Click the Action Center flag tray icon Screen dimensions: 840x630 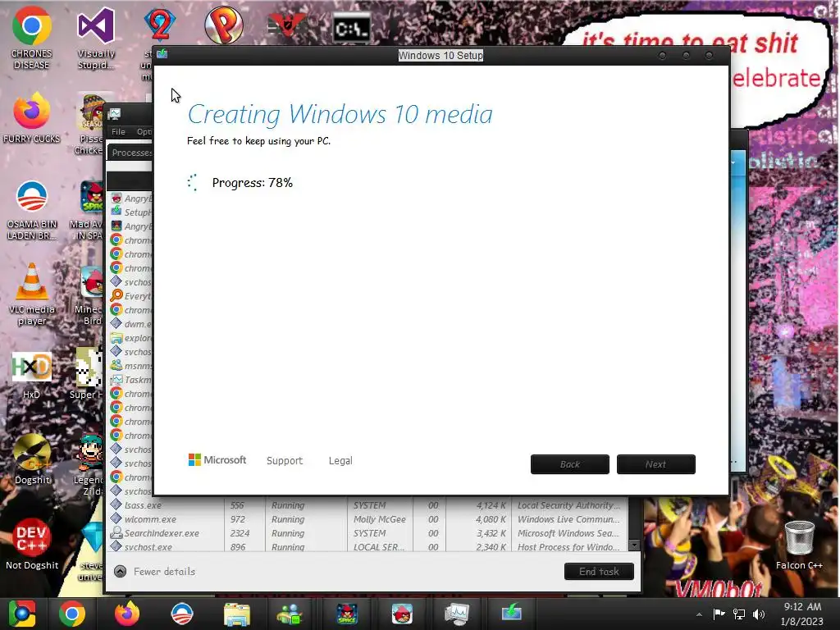[x=719, y=614]
